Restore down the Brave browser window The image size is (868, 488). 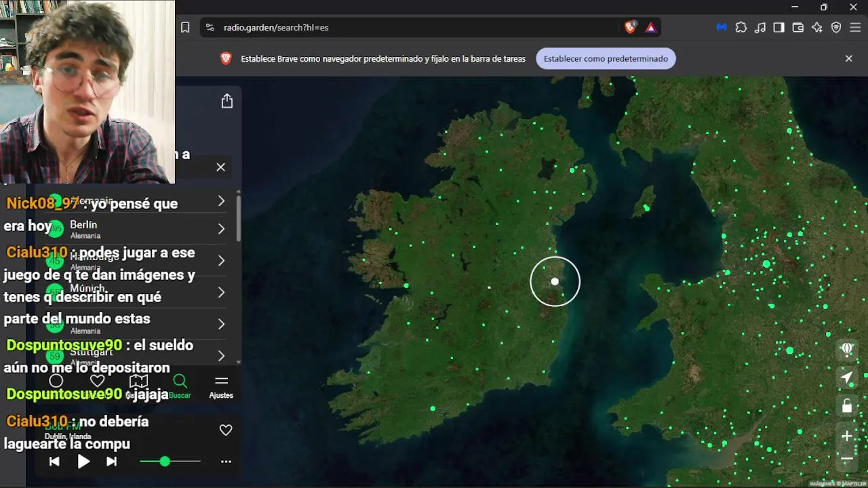pyautogui.click(x=824, y=7)
